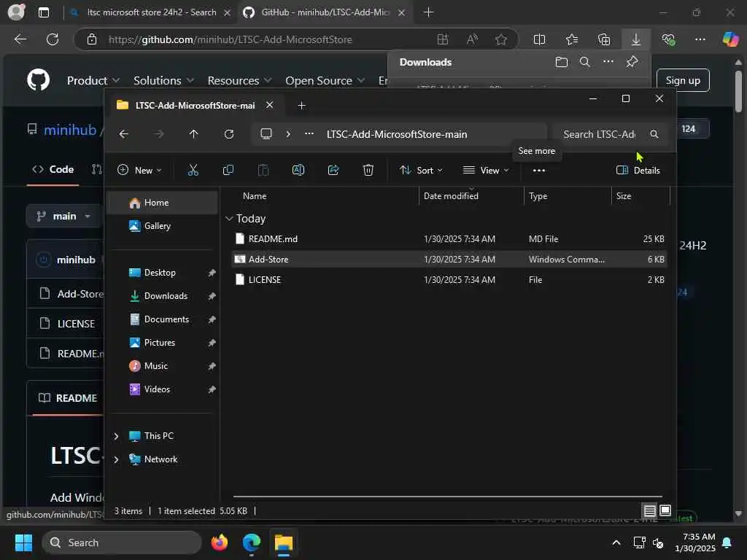747x560 pixels.
Task: Click the Cut scissors icon in Explorer toolbar
Action: [193, 170]
